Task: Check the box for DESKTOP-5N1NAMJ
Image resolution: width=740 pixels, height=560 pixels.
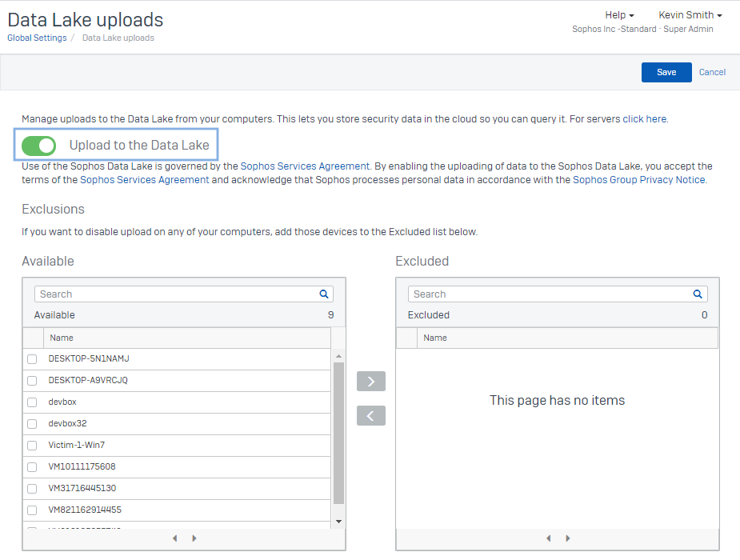Action: 32,359
